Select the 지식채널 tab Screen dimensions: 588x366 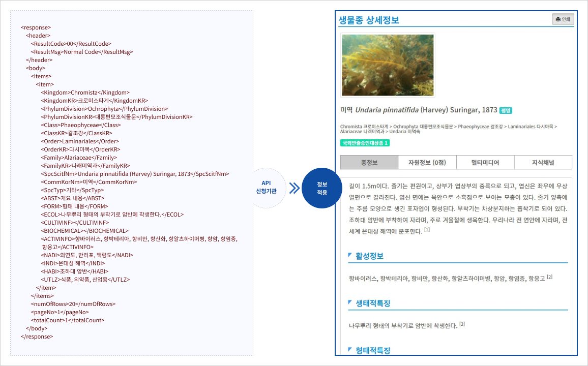tap(543, 163)
